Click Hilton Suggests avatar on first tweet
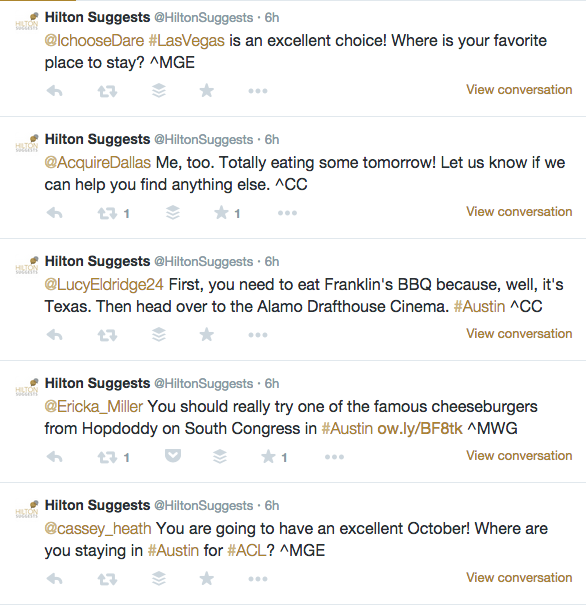This screenshot has width=586, height=605. 27,21
